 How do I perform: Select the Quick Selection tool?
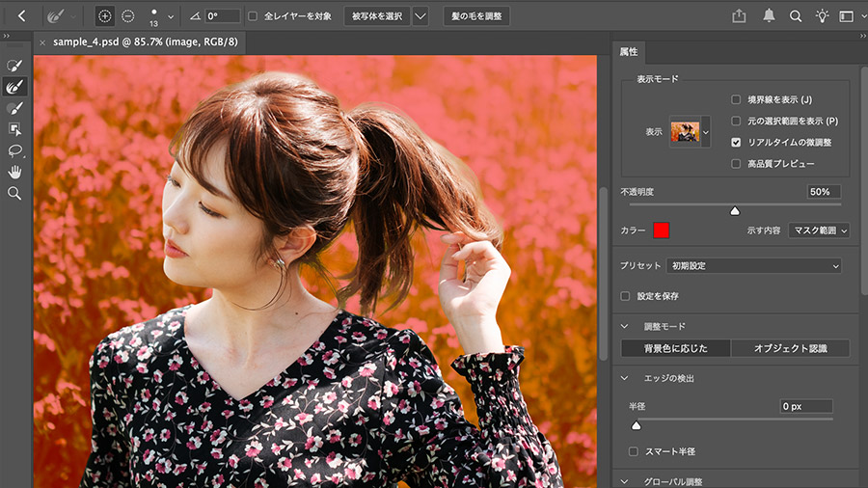pos(14,66)
